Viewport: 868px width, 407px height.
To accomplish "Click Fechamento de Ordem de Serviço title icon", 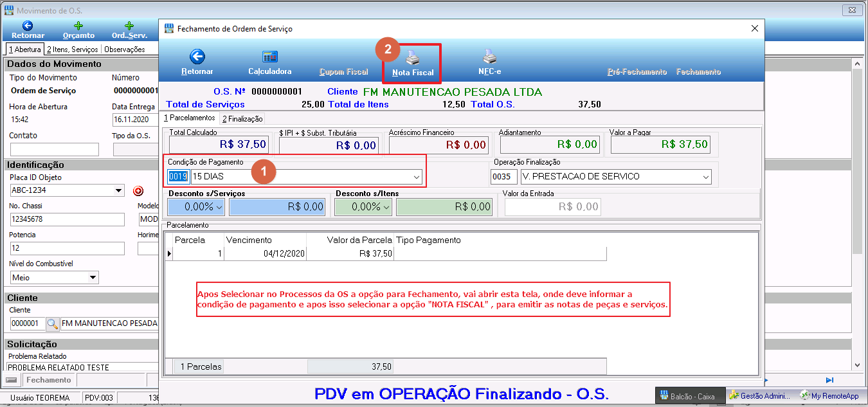I will pyautogui.click(x=169, y=28).
